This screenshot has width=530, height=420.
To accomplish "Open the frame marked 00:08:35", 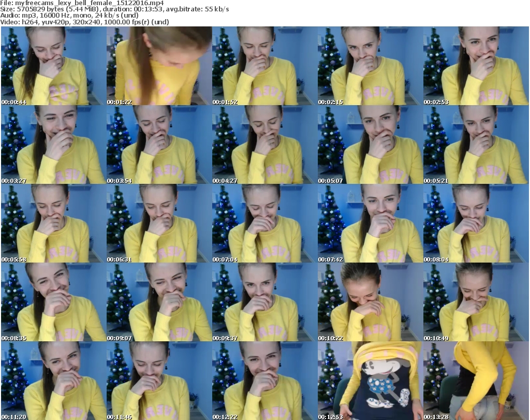I will point(54,302).
